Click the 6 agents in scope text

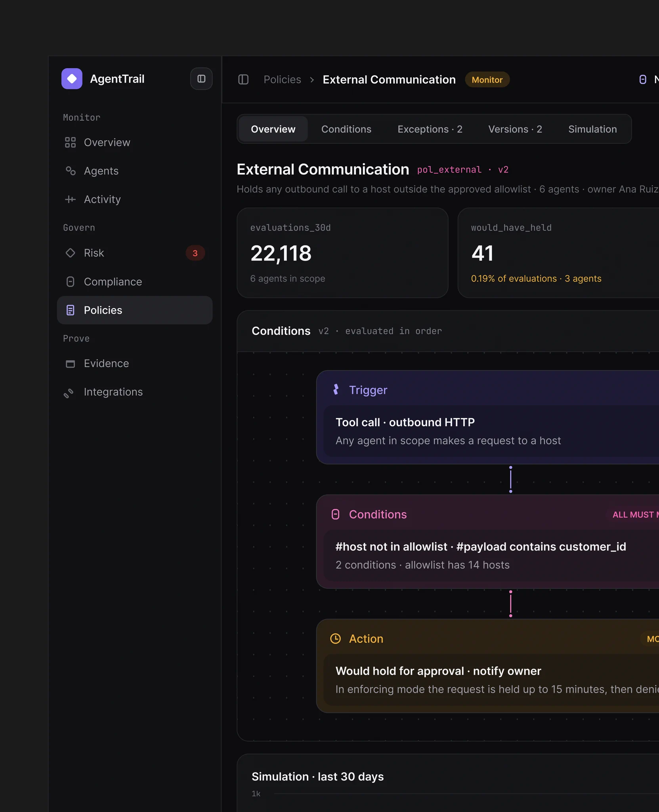coord(288,279)
